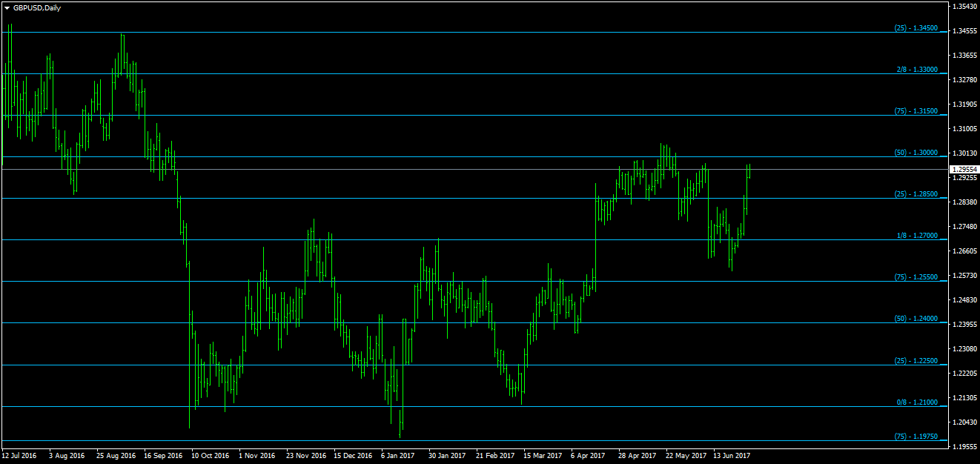Image resolution: width=980 pixels, height=464 pixels.
Task: Select the 2/8 - 1.33000 level label
Action: pyautogui.click(x=917, y=70)
